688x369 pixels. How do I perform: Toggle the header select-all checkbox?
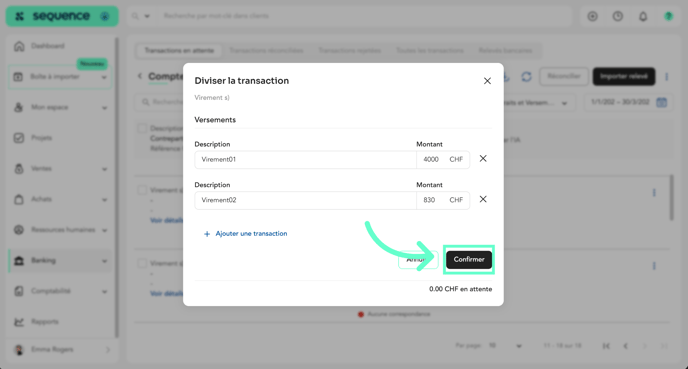(142, 129)
